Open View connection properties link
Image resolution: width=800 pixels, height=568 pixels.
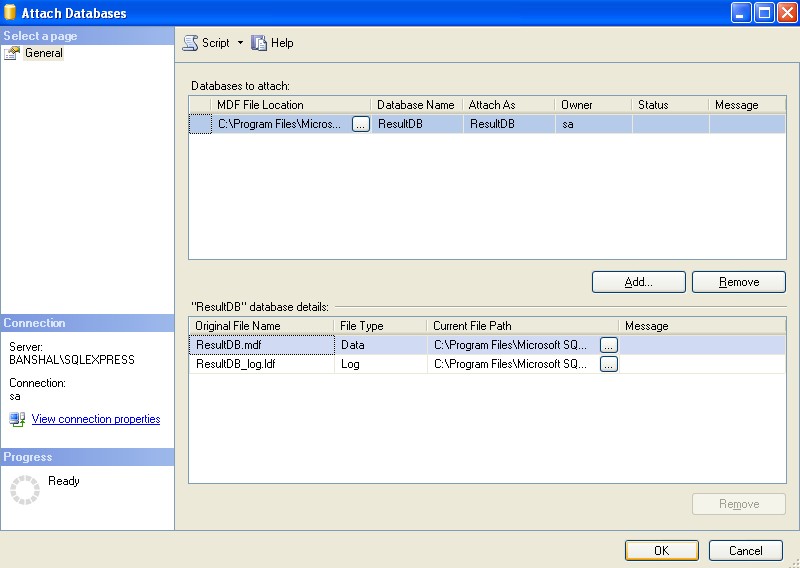pyautogui.click(x=95, y=419)
